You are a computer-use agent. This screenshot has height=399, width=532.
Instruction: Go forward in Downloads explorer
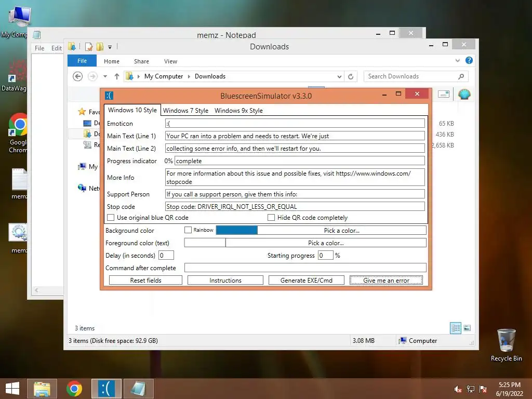point(92,76)
